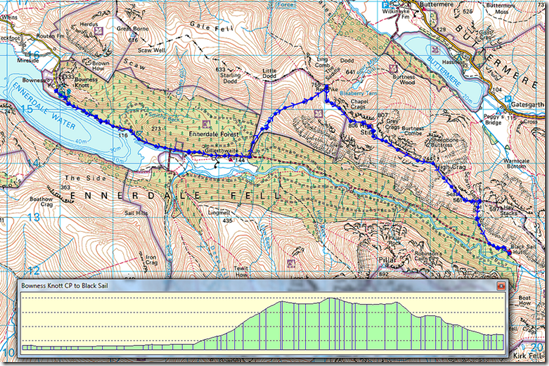Click the purple symbol above Burtness Wood
The height and width of the screenshot is (366, 549).
[393, 68]
